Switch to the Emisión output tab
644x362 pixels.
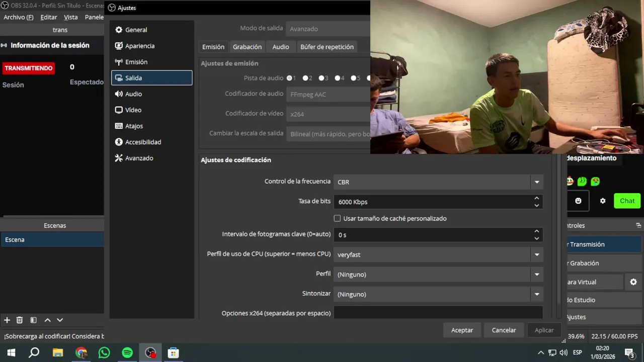[213, 47]
